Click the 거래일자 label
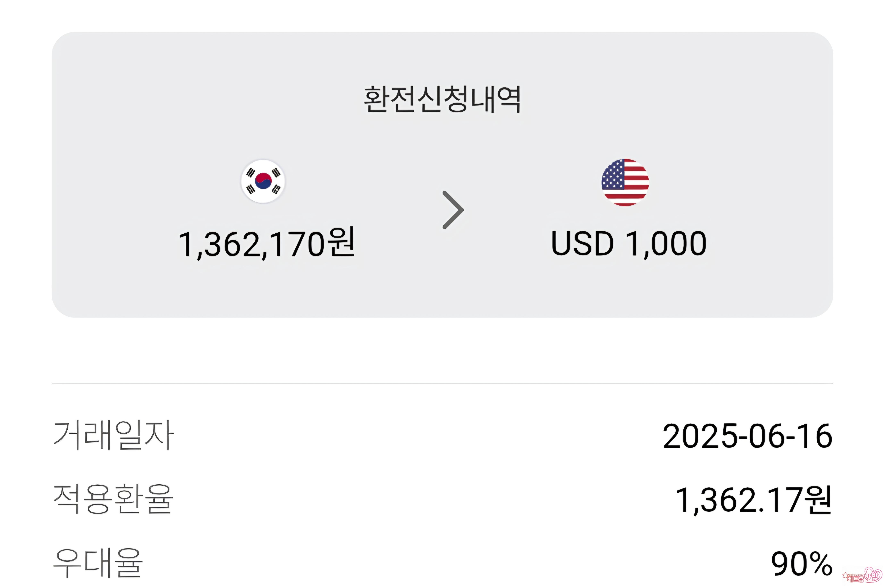This screenshot has height=588, width=885. tap(114, 435)
